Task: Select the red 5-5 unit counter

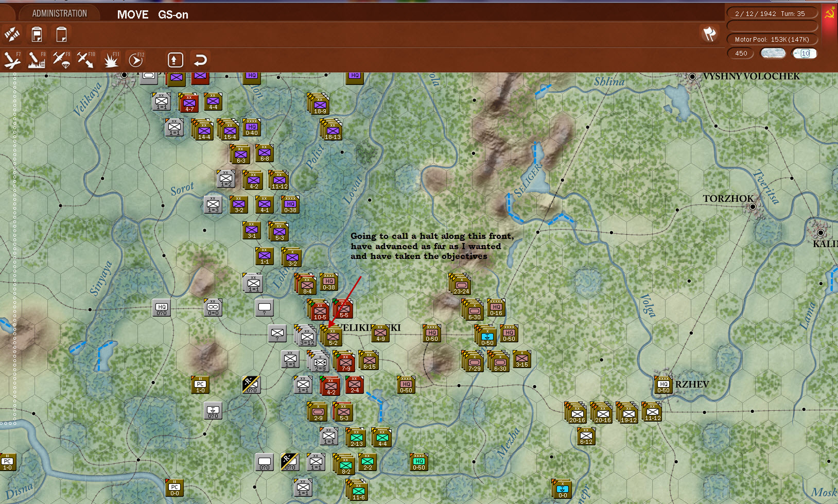Action: (343, 308)
